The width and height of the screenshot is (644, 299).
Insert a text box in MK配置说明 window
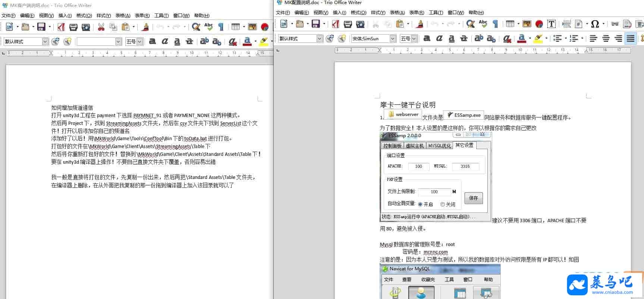tap(552, 24)
